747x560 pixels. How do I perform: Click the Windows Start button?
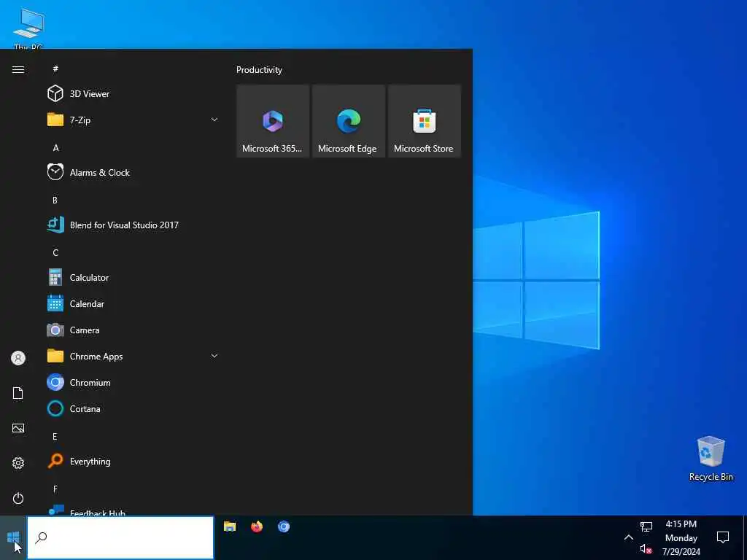[13, 537]
